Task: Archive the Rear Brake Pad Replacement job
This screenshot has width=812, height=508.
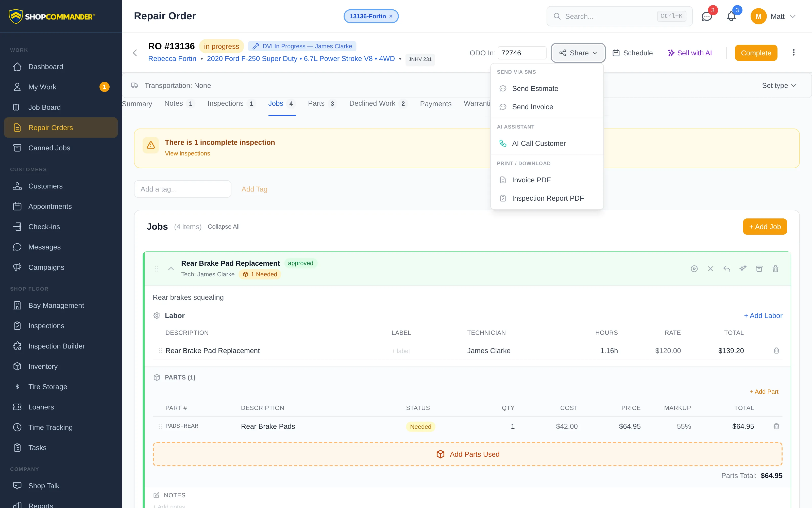Action: point(759,269)
